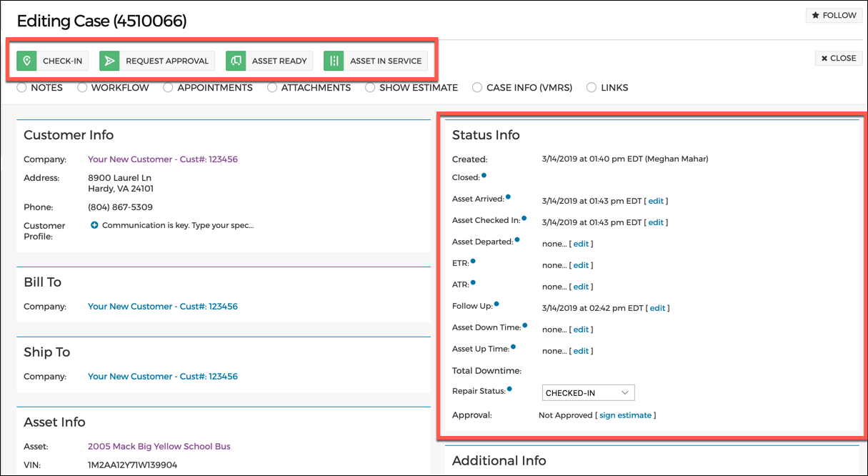
Task: Click the Asset Ready flag icon
Action: pyautogui.click(x=236, y=61)
